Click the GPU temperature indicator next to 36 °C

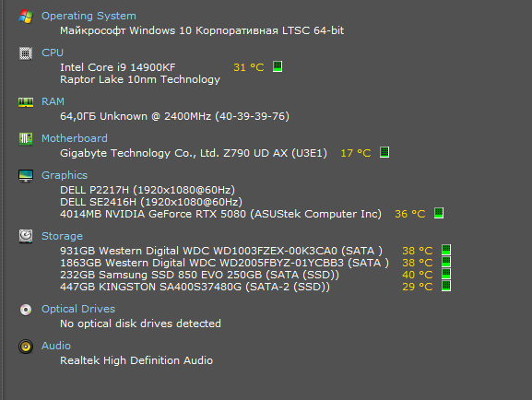pos(439,214)
